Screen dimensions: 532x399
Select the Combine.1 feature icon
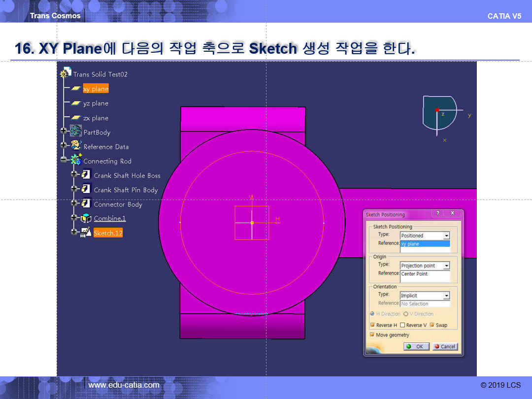[86, 218]
